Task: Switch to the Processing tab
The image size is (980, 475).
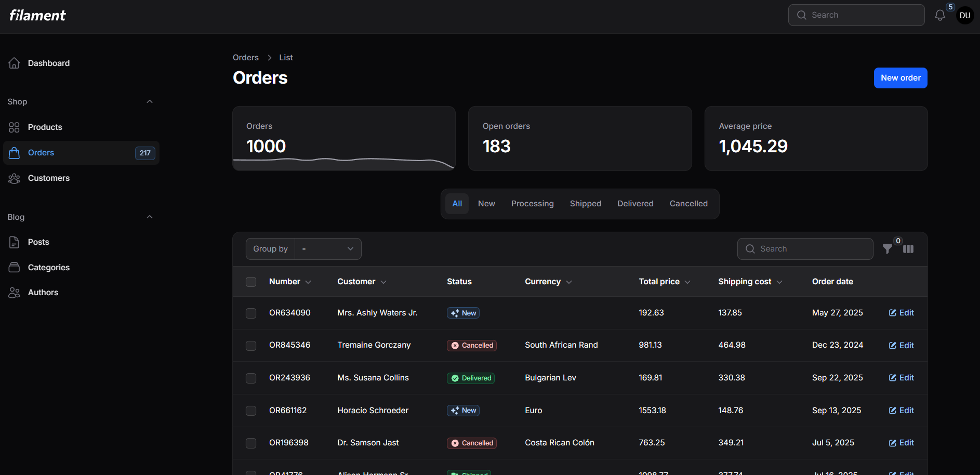Action: pyautogui.click(x=532, y=204)
